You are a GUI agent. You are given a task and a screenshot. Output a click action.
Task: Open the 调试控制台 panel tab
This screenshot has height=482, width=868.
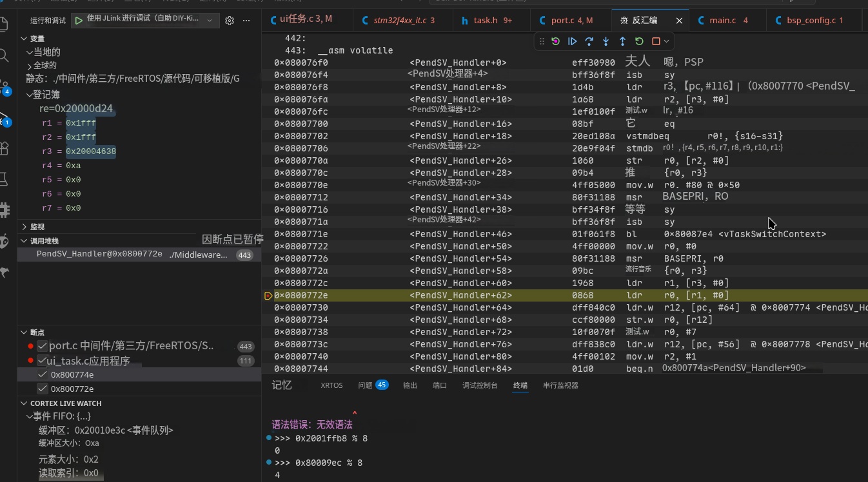click(480, 385)
